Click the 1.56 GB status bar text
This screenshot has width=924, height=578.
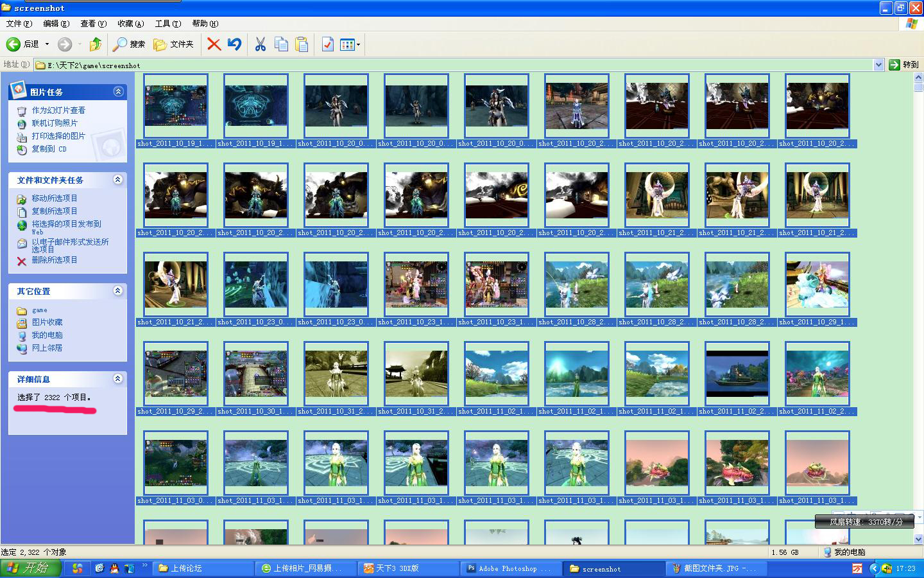(785, 552)
